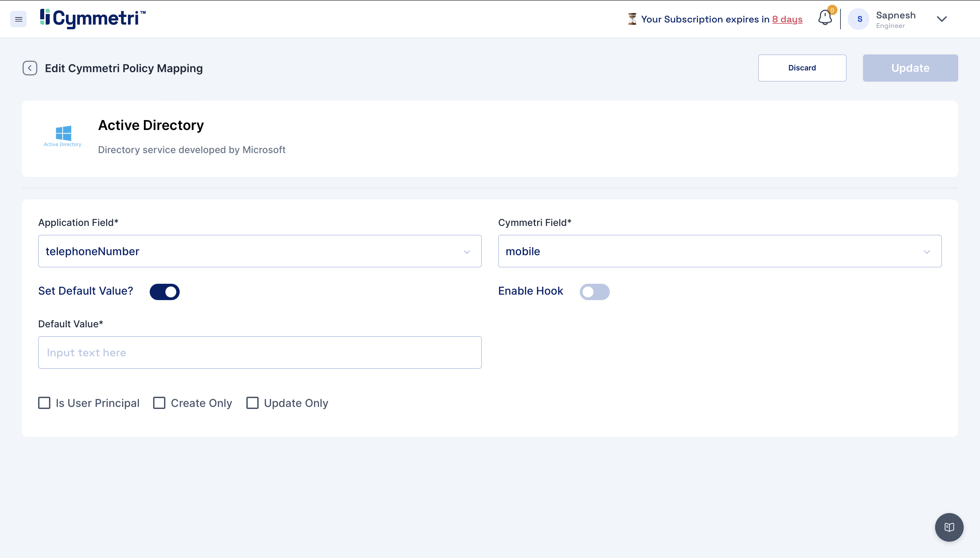This screenshot has width=980, height=558.
Task: Check the Is User Principal checkbox
Action: 45,403
